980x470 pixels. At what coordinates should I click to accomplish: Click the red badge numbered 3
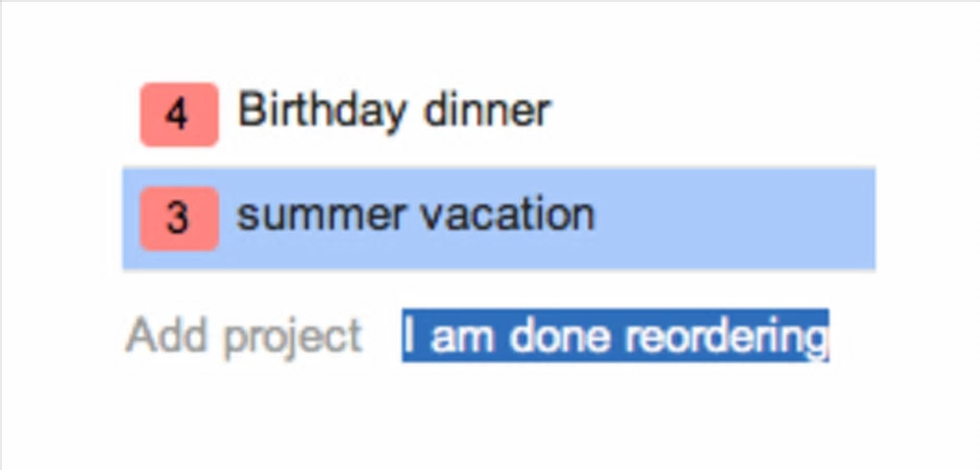(179, 218)
